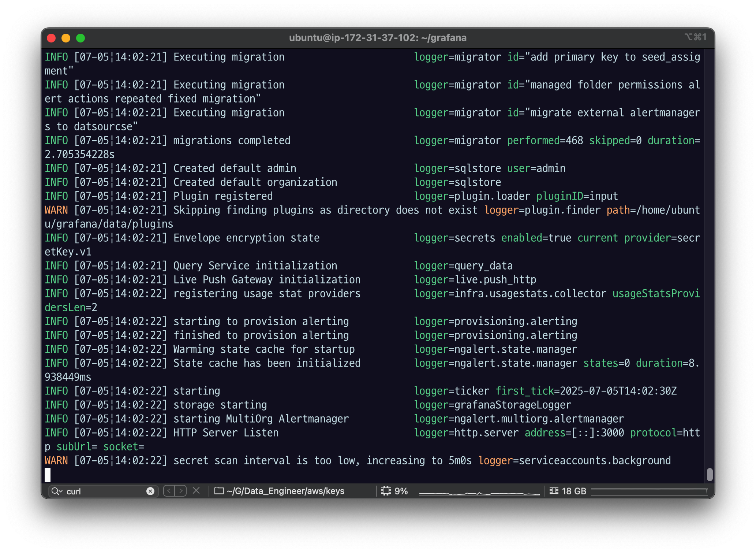756x553 pixels.
Task: Click the green zoom window button
Action: (81, 38)
